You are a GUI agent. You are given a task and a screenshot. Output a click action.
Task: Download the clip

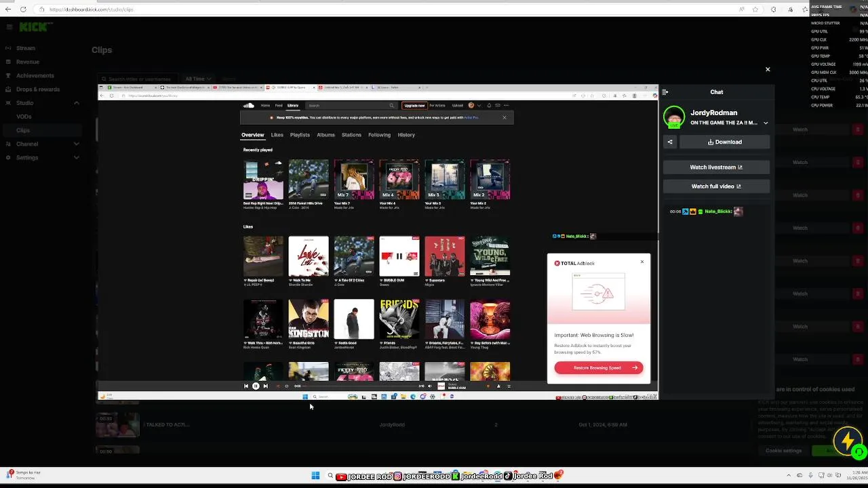pyautogui.click(x=725, y=142)
